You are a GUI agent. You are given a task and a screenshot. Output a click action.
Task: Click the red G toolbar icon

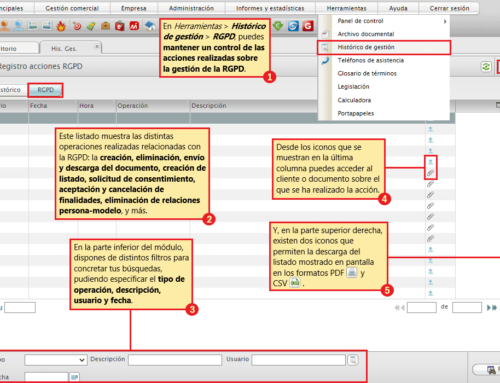(308, 26)
